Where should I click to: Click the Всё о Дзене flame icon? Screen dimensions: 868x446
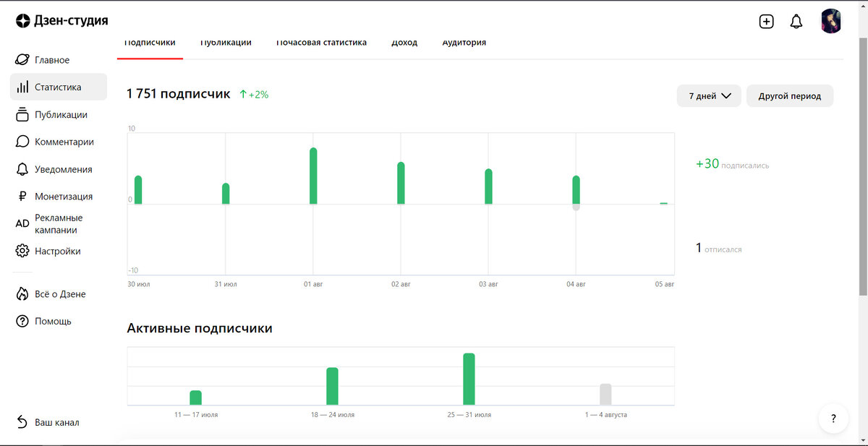[x=22, y=294]
